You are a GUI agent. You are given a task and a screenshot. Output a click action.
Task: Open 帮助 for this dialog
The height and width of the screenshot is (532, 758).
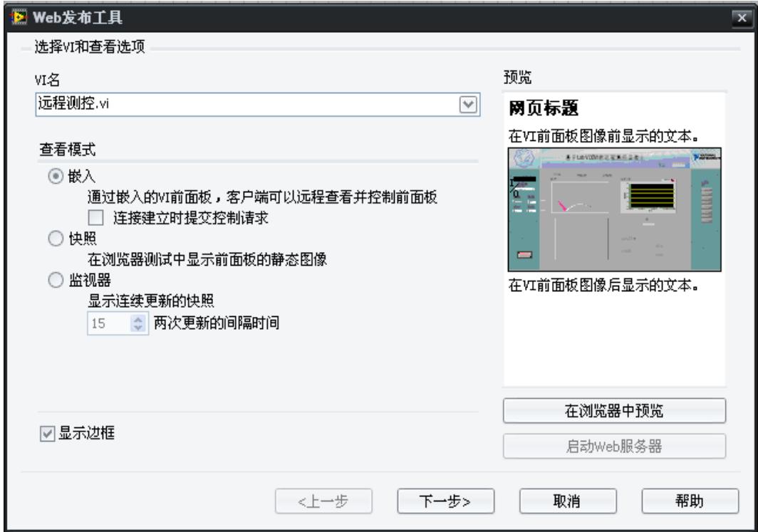[x=688, y=501]
